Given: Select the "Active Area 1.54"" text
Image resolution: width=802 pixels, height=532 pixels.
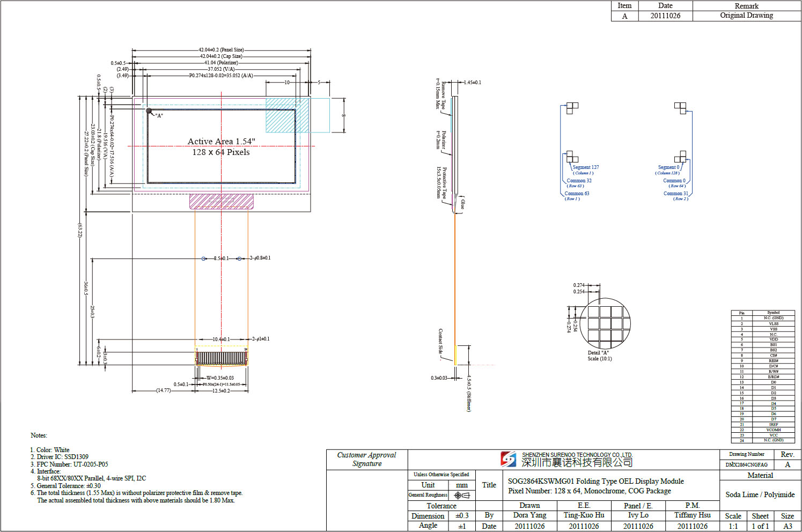Looking at the screenshot, I should click(x=221, y=142).
